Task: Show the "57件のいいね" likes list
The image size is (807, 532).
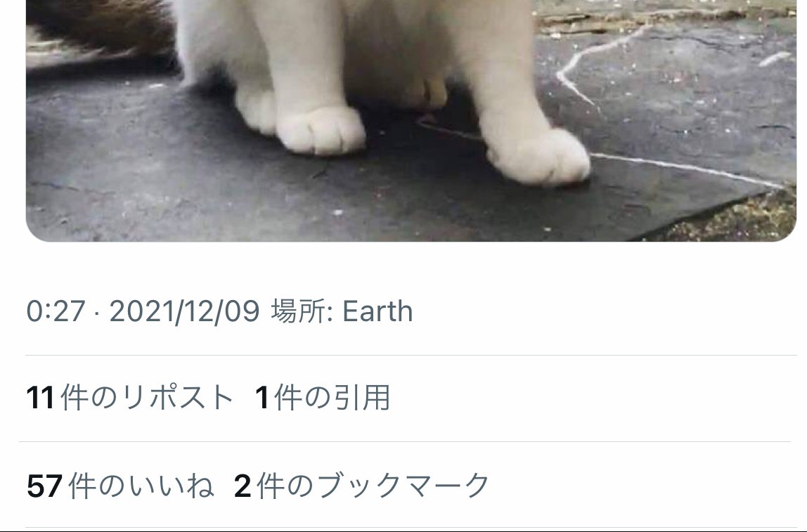Action: 120,486
